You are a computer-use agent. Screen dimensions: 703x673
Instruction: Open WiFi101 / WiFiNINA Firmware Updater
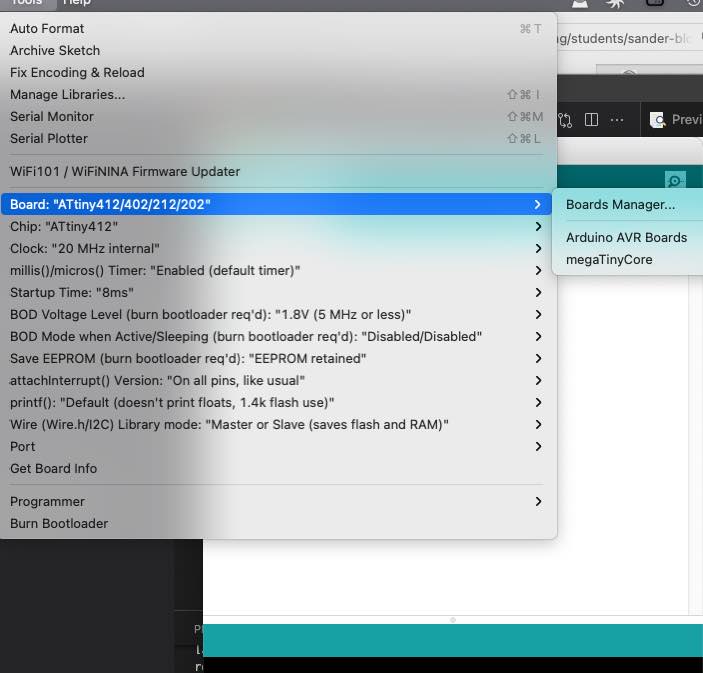(x=276, y=171)
